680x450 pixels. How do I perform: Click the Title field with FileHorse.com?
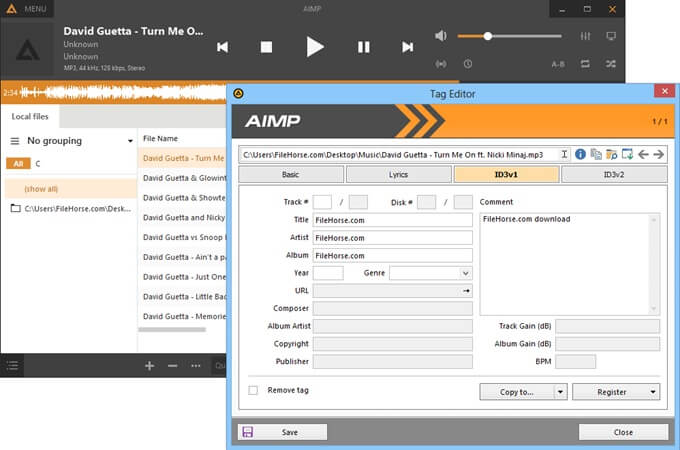tap(392, 220)
